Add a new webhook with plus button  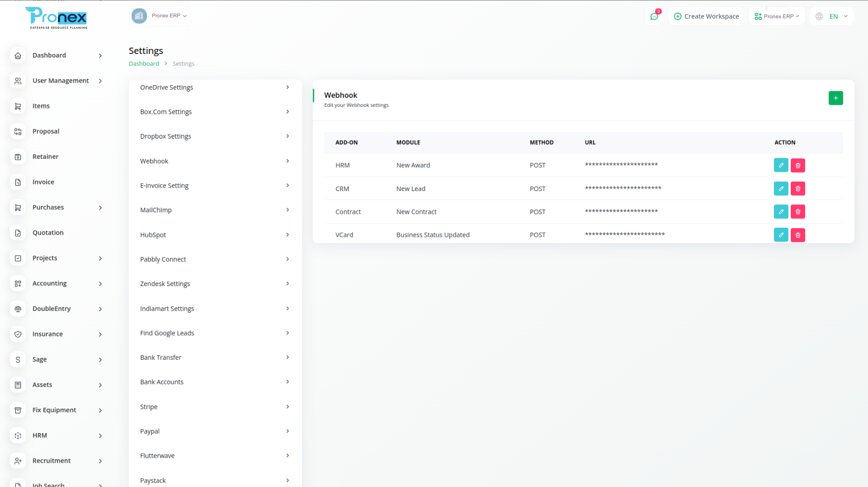point(836,98)
